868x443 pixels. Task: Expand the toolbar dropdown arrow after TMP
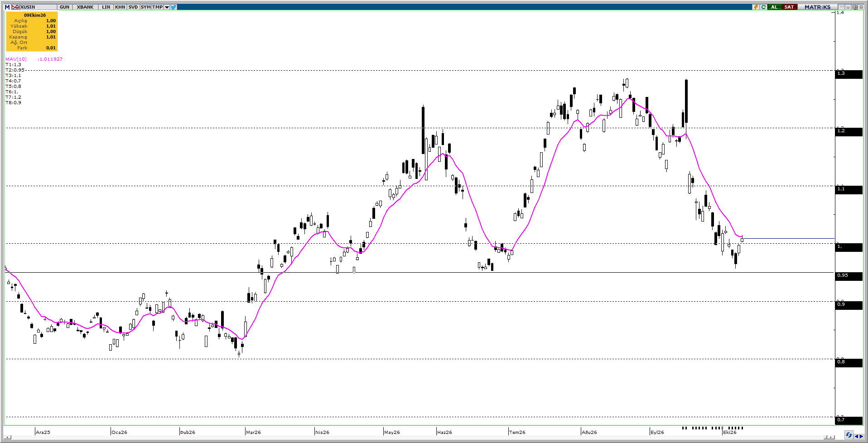click(x=167, y=7)
